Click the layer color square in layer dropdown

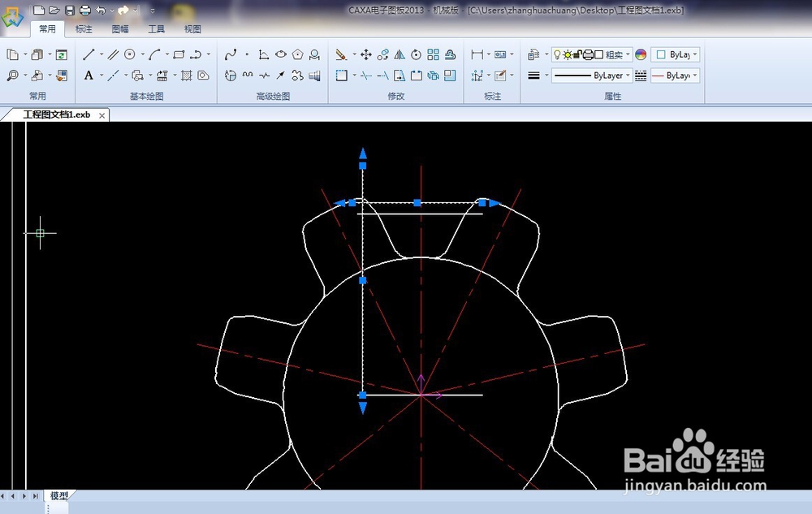598,54
